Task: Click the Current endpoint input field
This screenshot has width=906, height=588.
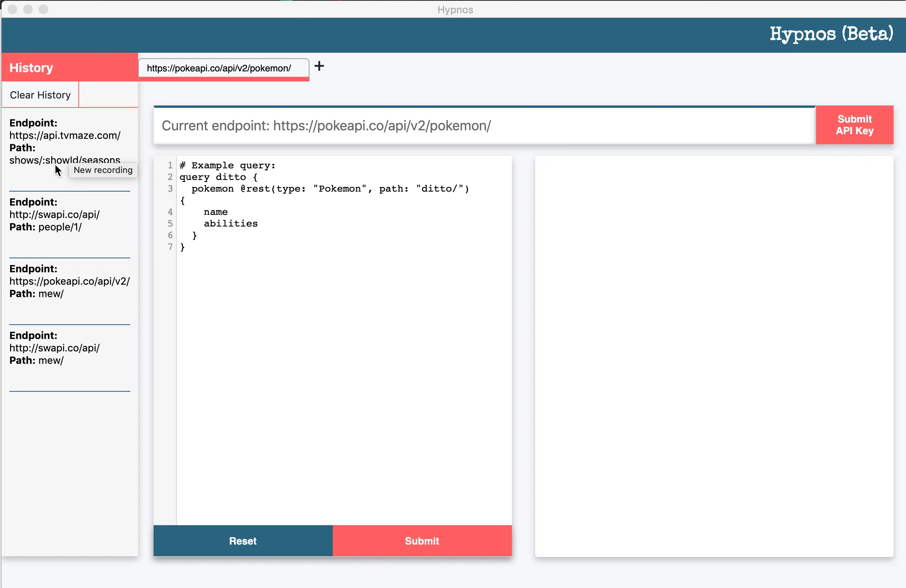Action: 484,126
